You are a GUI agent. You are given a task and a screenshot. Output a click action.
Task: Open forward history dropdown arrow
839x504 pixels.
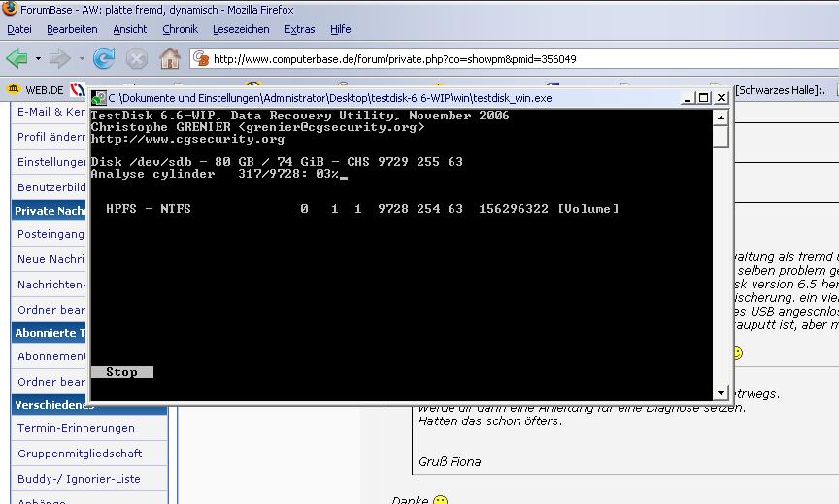pos(82,58)
